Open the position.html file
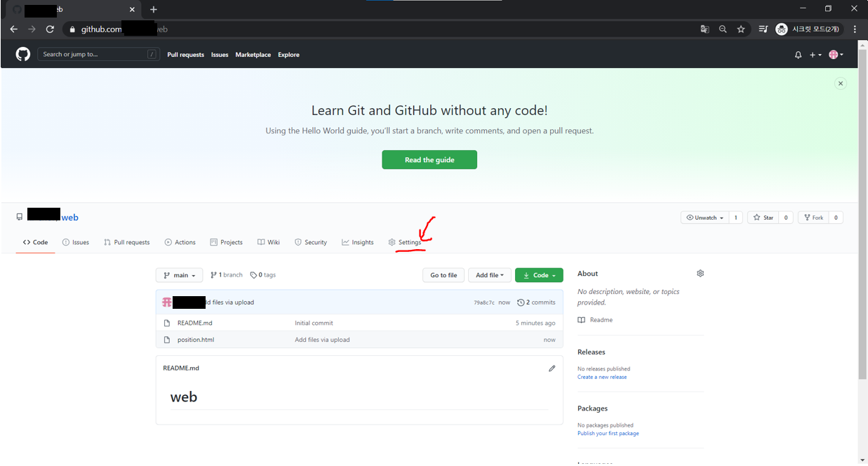The image size is (868, 466). [196, 340]
